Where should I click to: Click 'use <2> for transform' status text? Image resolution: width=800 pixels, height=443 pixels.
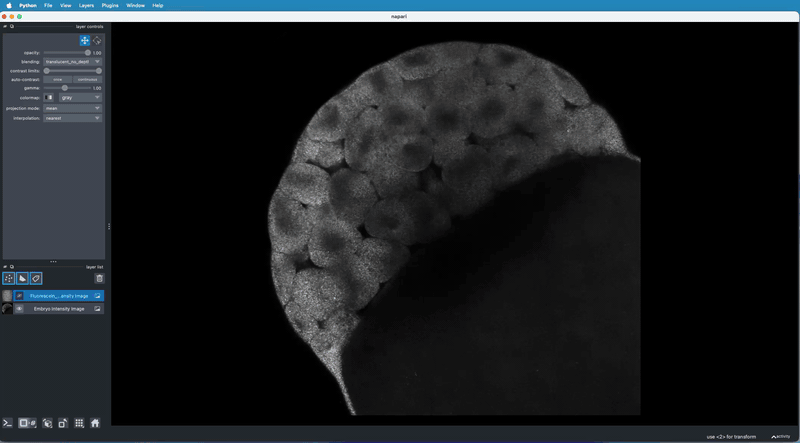[x=732, y=437]
